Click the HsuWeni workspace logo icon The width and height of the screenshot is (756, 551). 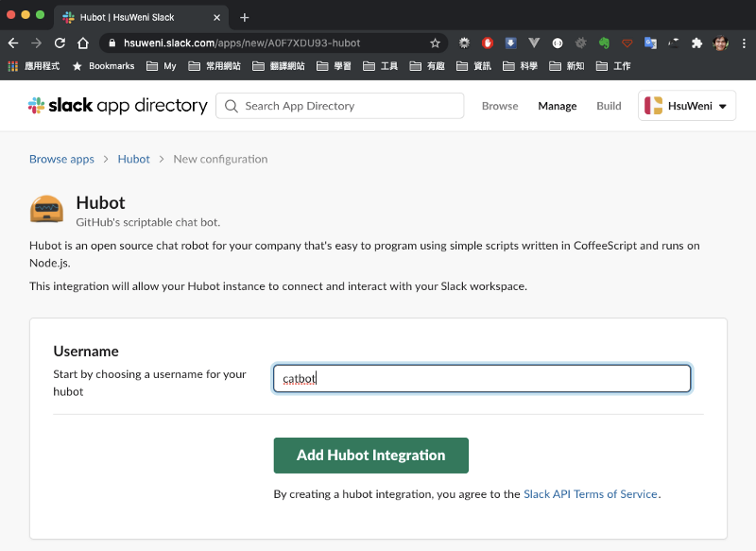click(x=653, y=106)
